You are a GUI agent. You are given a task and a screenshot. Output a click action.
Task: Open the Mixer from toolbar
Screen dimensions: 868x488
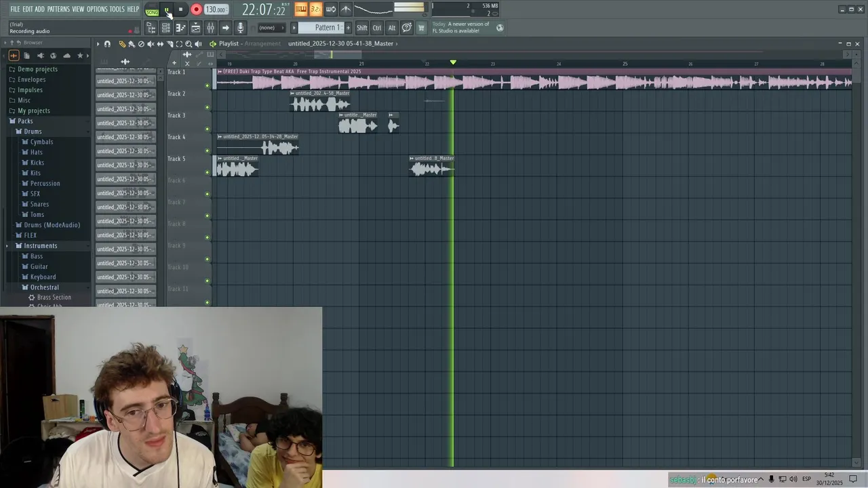pos(210,28)
